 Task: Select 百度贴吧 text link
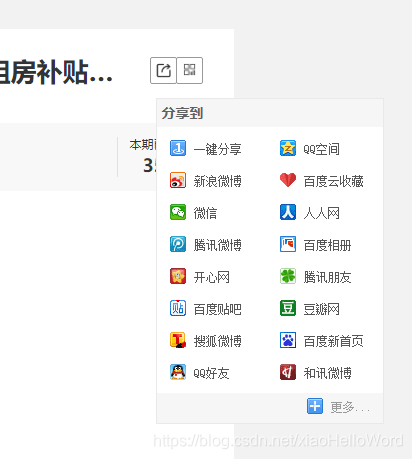pos(218,309)
